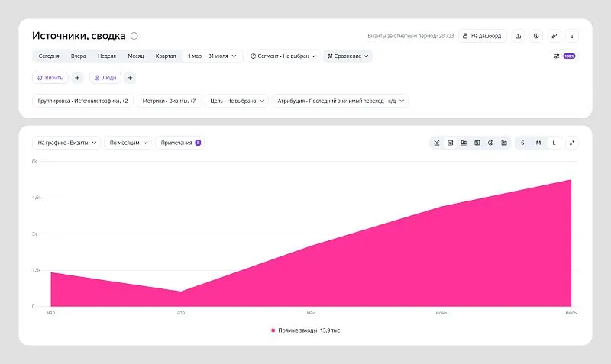Viewport: 611px width, 364px height.
Task: Open the "Цель · Не выбрана" dropdown
Action: tap(237, 101)
